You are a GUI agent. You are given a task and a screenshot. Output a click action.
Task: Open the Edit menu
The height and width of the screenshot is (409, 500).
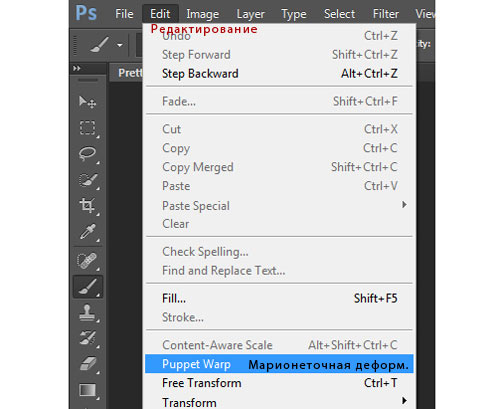(x=160, y=14)
